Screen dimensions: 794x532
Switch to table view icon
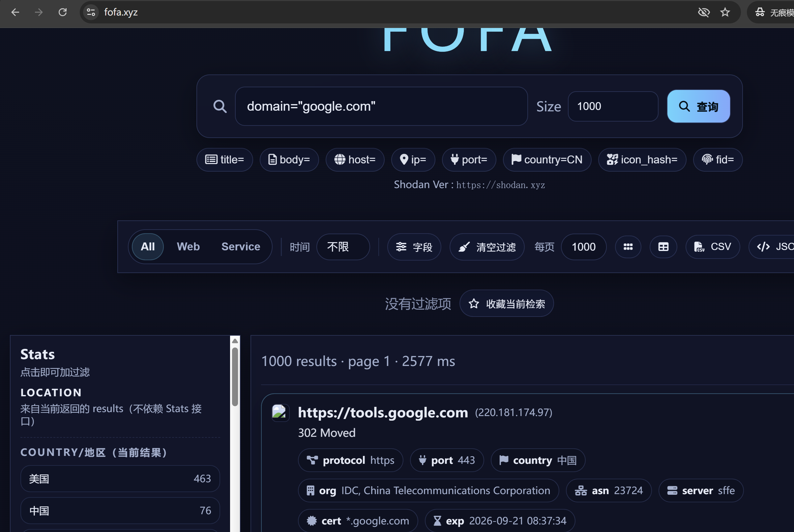point(663,247)
